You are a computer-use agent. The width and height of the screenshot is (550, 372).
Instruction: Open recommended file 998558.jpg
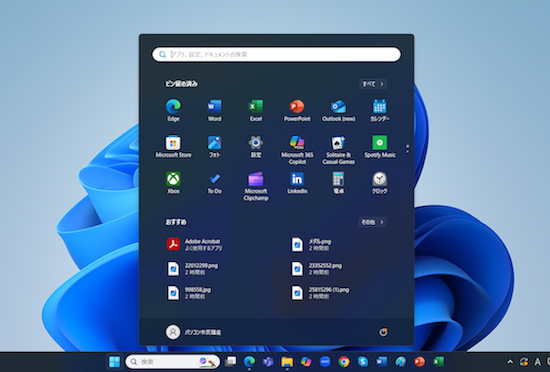coord(189,293)
